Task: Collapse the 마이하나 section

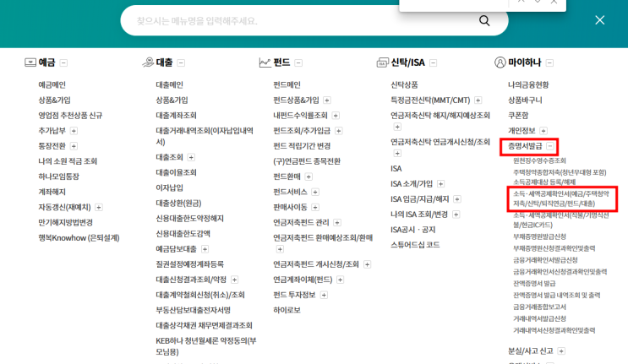Action: (549, 62)
